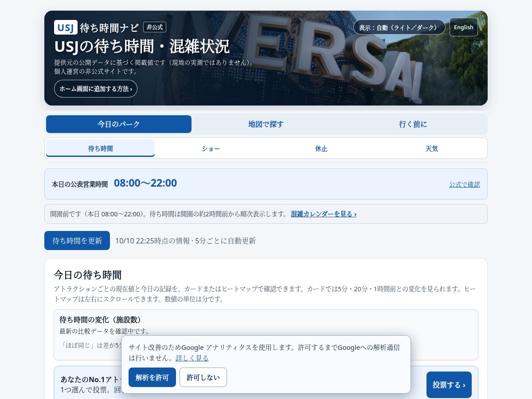Open 混雑カレンダーを見る link
Viewport: 532px width, 399px height.
[x=324, y=214]
